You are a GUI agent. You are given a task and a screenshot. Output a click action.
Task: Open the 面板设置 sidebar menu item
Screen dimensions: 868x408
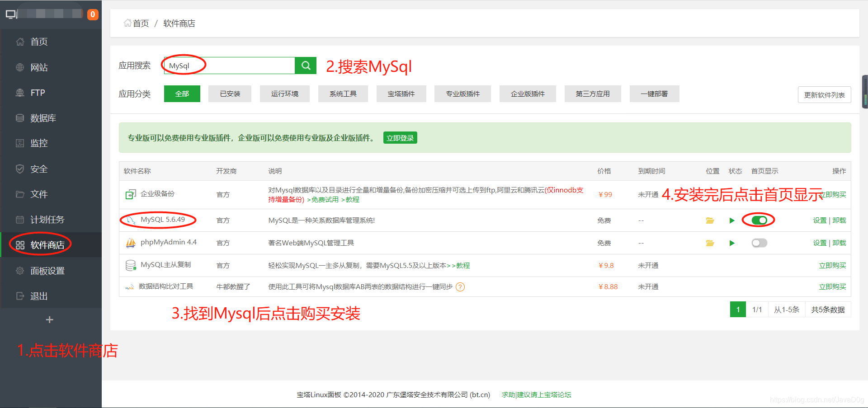pyautogui.click(x=51, y=271)
